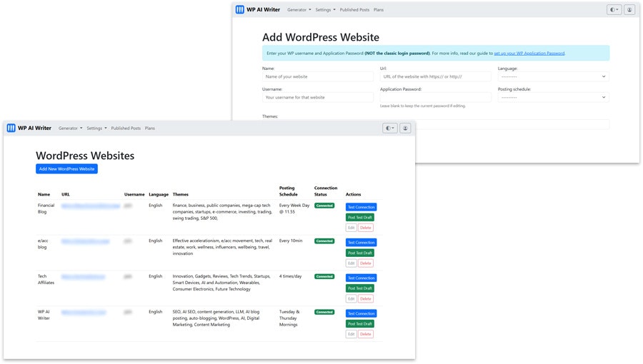This screenshot has height=364, width=643.
Task: Click the 'Add WordPress Website' page heading
Action: click(321, 37)
